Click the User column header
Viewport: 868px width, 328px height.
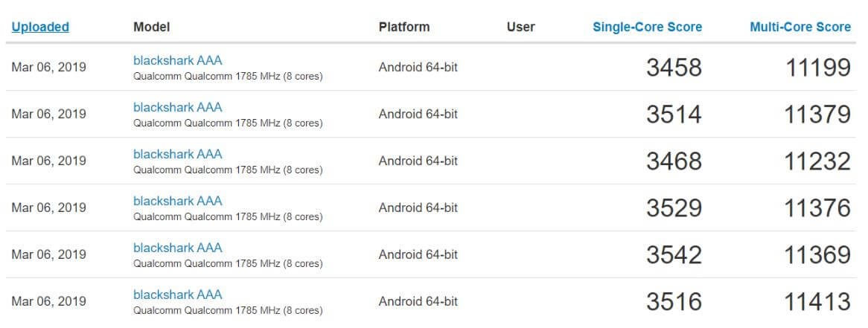(x=521, y=27)
